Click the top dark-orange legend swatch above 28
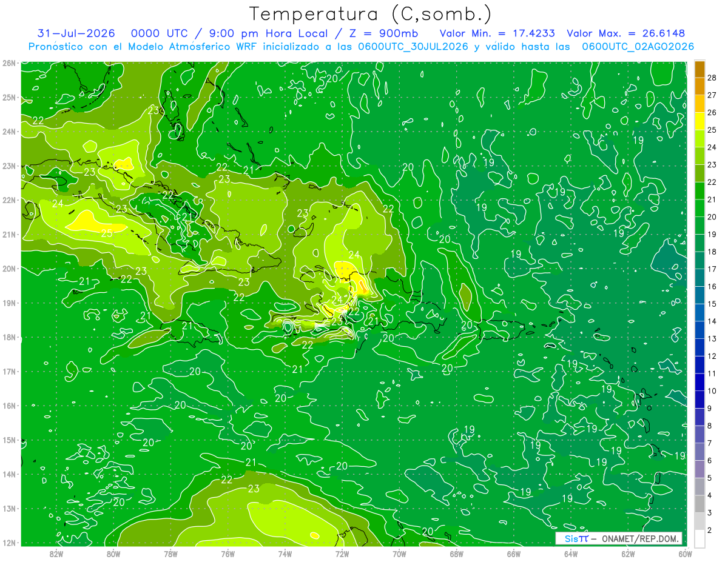This screenshot has height=562, width=728. point(699,69)
